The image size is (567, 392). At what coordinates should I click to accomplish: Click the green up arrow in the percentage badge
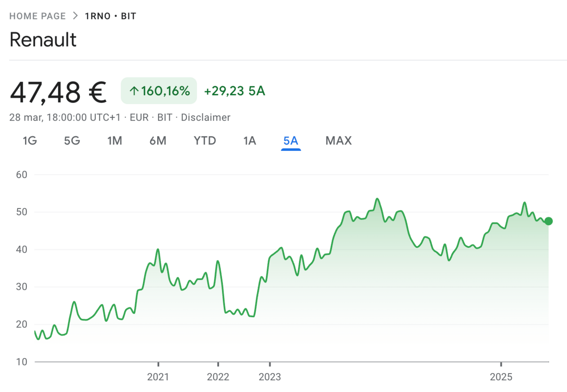pyautogui.click(x=134, y=91)
